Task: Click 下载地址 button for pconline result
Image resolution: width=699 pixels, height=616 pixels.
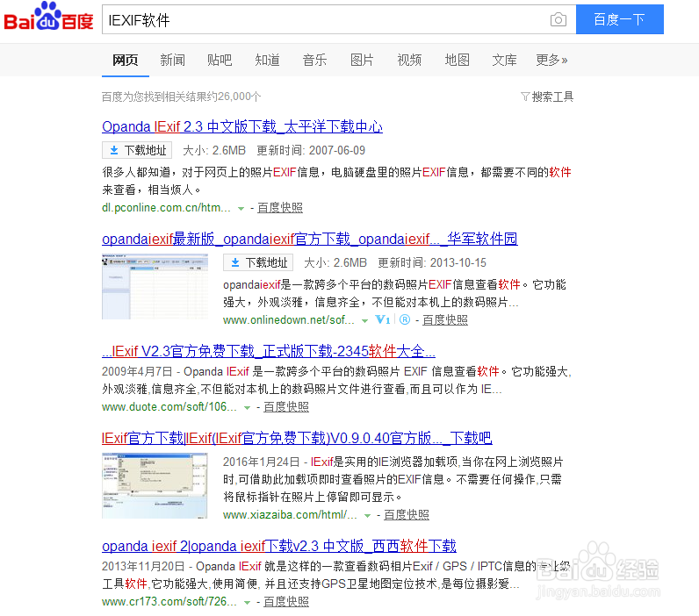Action: (137, 151)
